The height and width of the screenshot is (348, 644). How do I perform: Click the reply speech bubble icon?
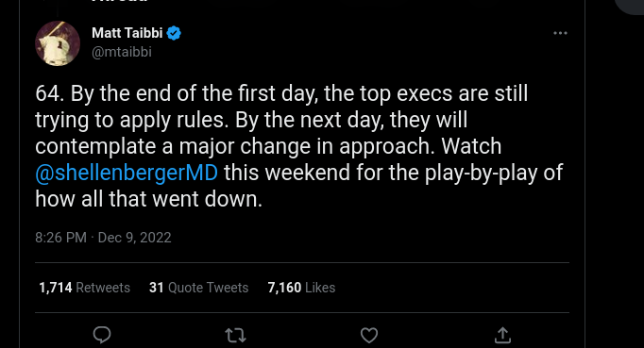click(102, 335)
